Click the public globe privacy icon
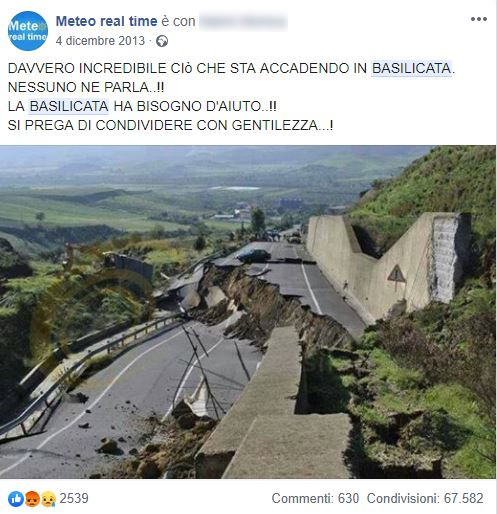The image size is (497, 514). [162, 41]
